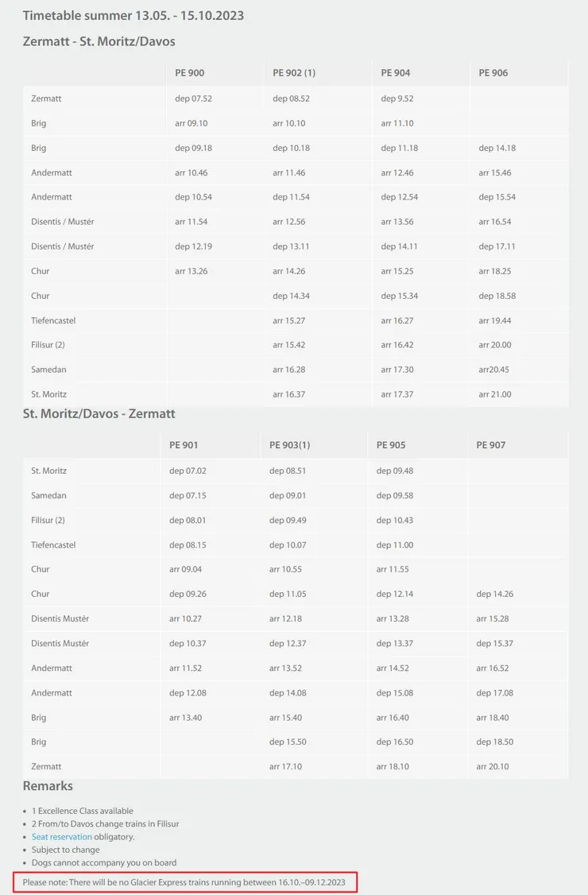This screenshot has width=588, height=895.
Task: Click the 'Dogs cannot accompany you' remark
Action: 104,862
